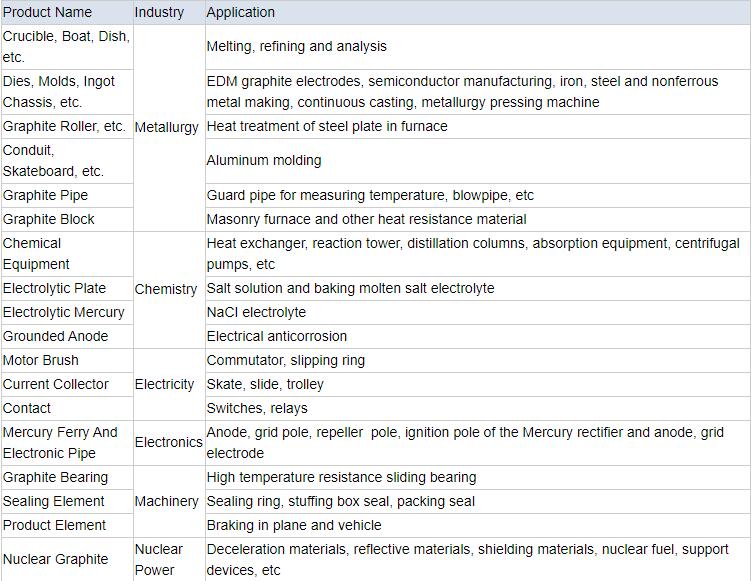Select the Graphite Roller product cell
The width and height of the screenshot is (751, 581).
coord(64,127)
